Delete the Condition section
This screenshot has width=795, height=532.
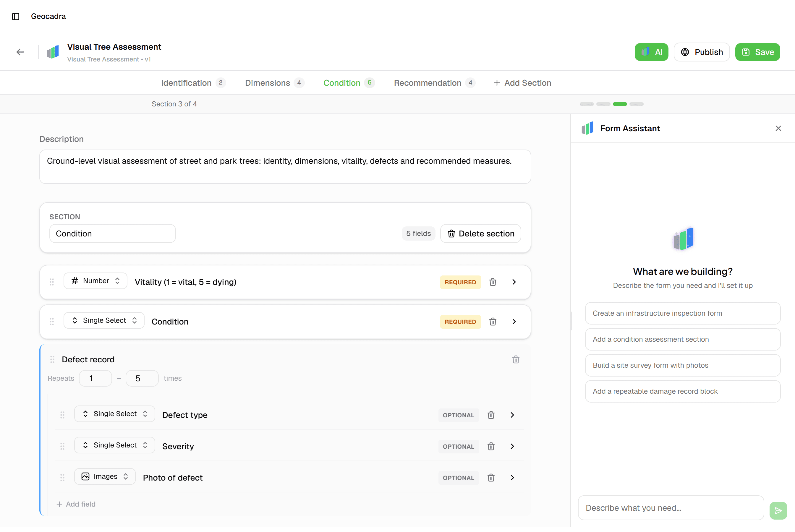coord(480,233)
